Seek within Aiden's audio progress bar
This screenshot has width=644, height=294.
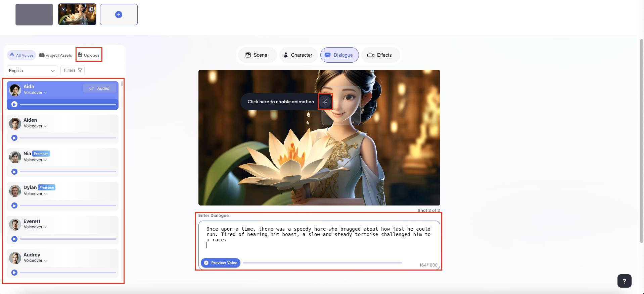68,138
